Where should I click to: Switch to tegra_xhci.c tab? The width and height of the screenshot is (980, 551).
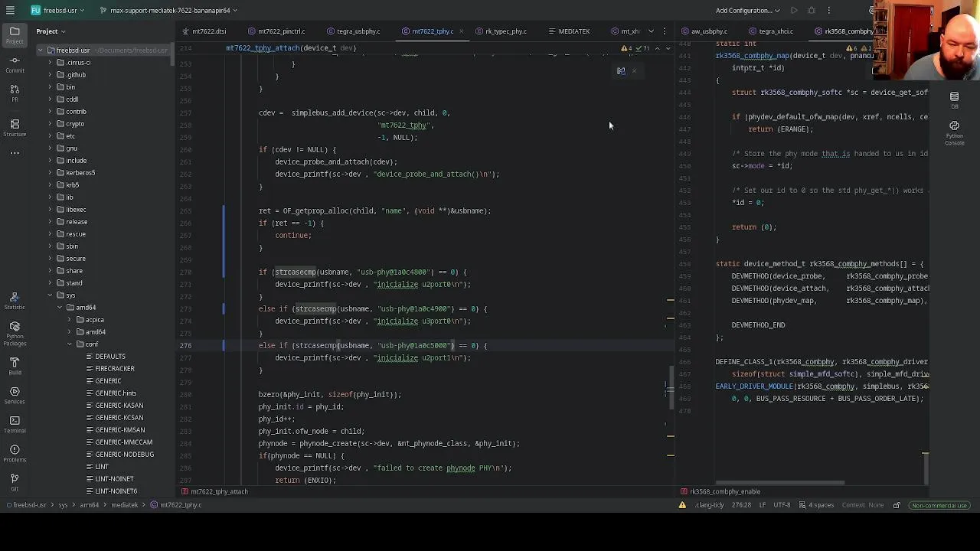coord(770,31)
